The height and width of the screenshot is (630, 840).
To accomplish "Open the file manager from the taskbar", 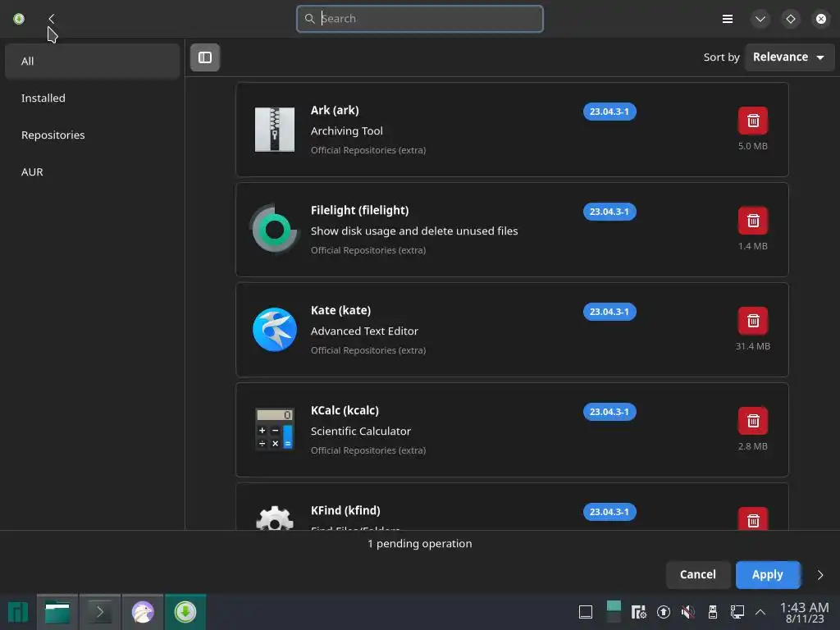I will [57, 612].
